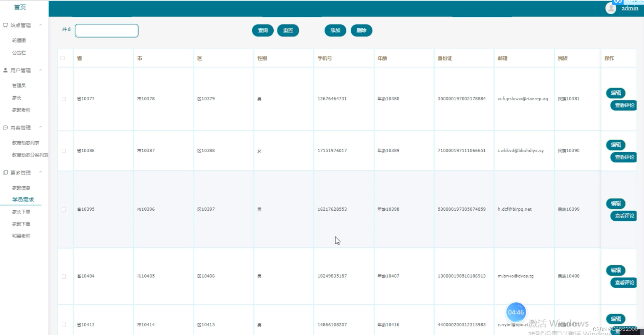Viewport: 644px width, 335px height.
Task: Select the active 学员需求 menu item
Action: pyautogui.click(x=23, y=200)
